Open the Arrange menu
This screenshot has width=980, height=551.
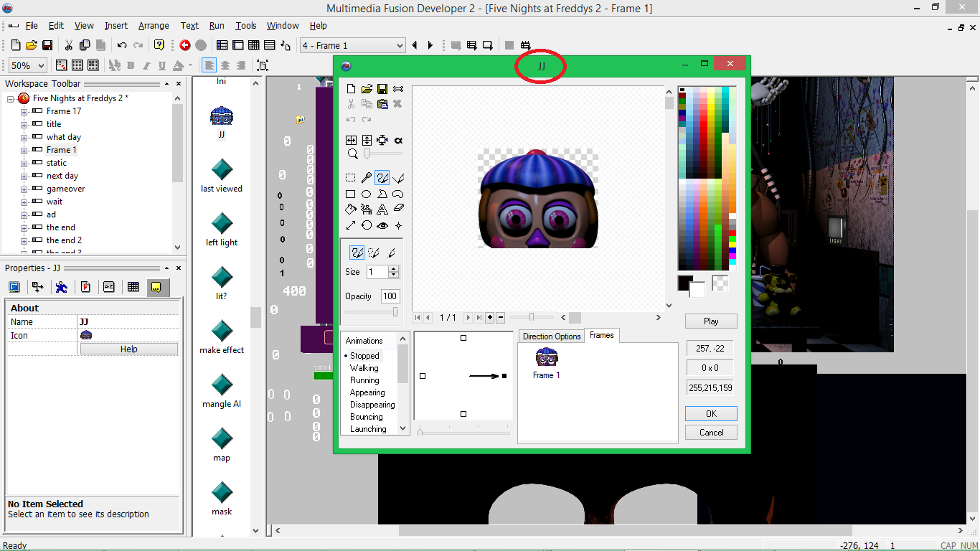click(154, 26)
